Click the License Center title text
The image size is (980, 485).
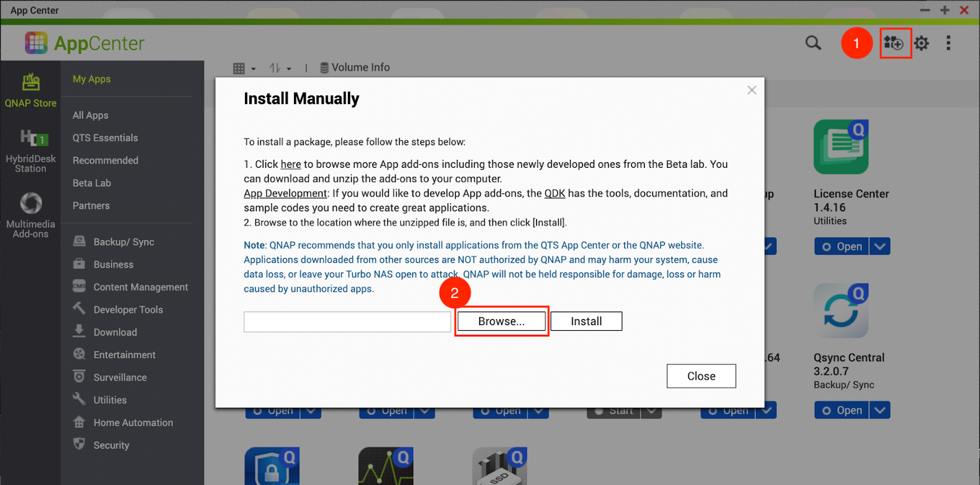pyautogui.click(x=851, y=194)
